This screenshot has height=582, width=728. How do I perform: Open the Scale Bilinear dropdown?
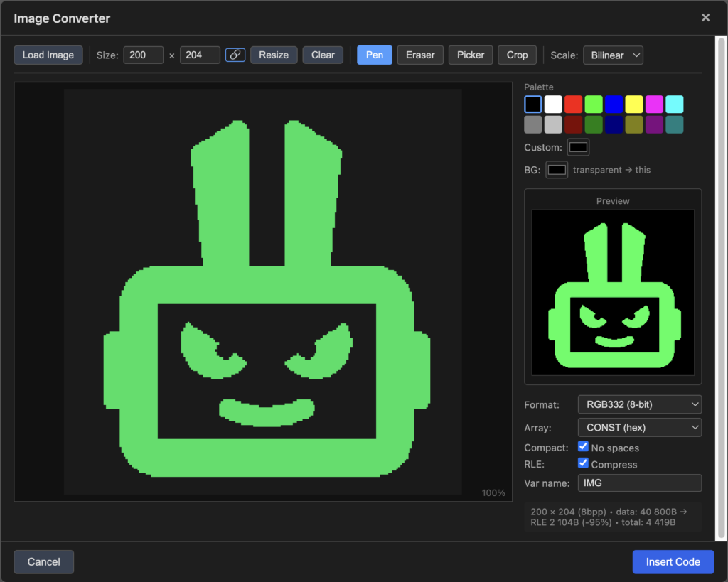[x=613, y=55]
